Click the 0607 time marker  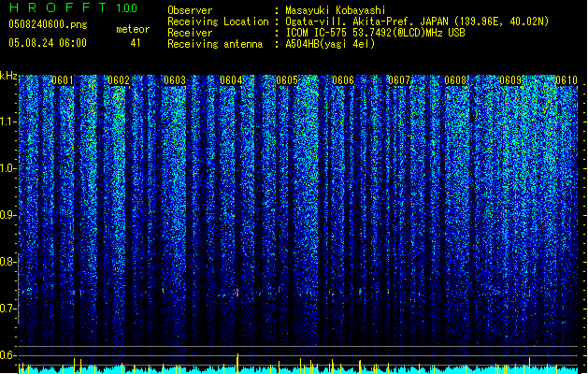pos(399,80)
